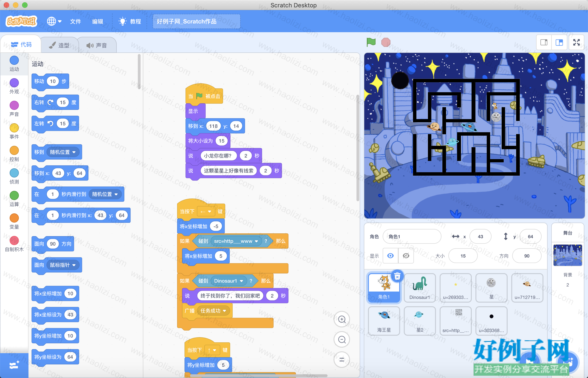Switch to the 造型 tab
This screenshot has width=588, height=378.
pos(59,45)
